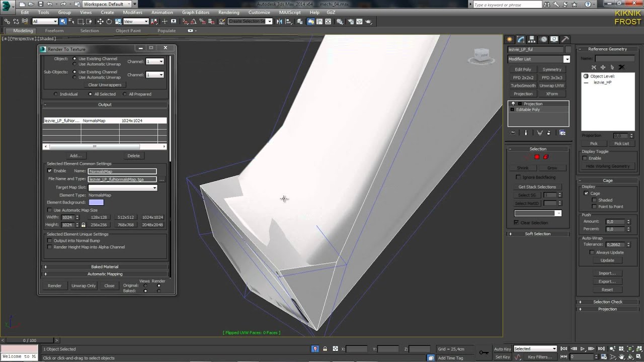Select the Element sub-object level icon
The height and width of the screenshot is (362, 644).
coord(546,157)
